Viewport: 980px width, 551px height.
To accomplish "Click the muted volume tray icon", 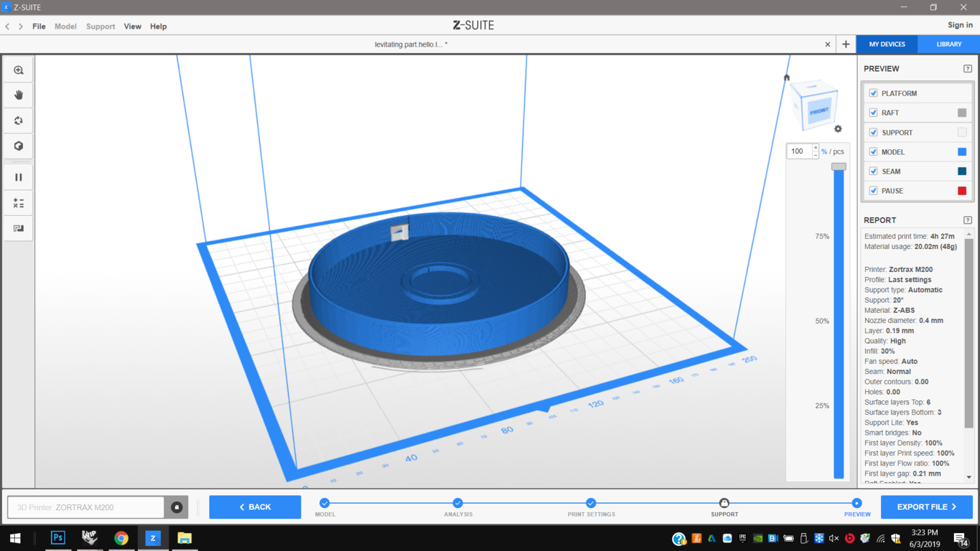I will pos(834,538).
